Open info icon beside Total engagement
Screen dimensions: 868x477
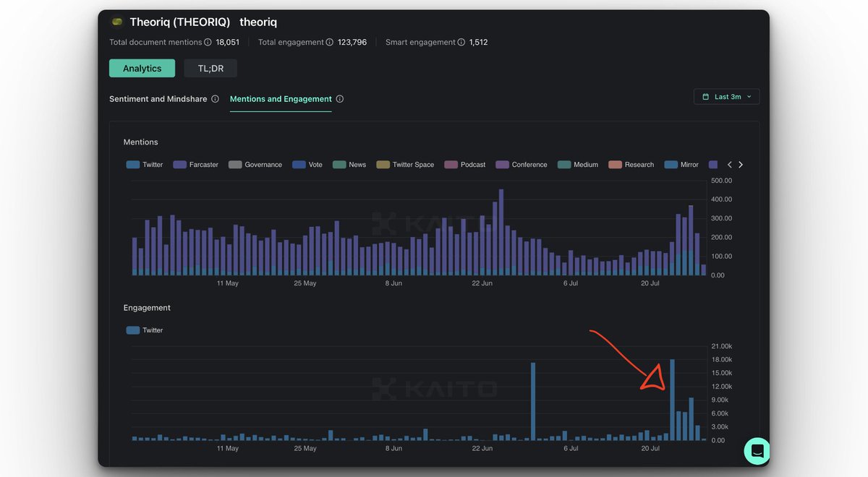point(330,43)
